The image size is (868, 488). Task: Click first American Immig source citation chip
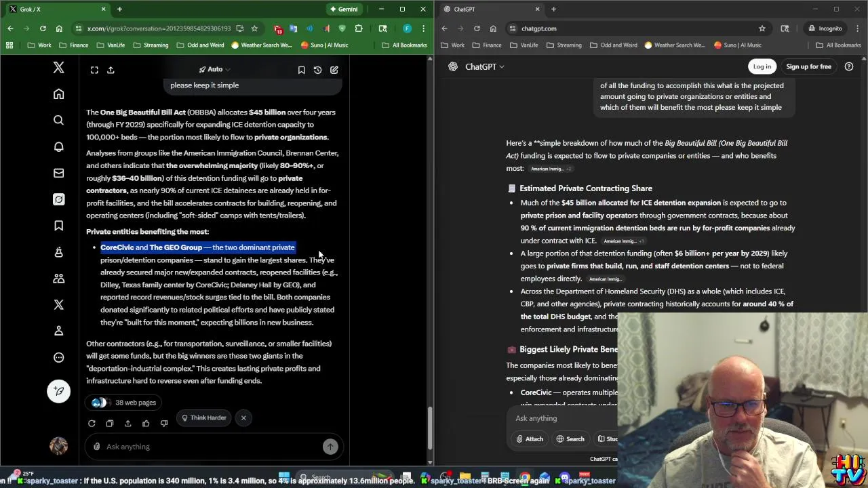(551, 169)
